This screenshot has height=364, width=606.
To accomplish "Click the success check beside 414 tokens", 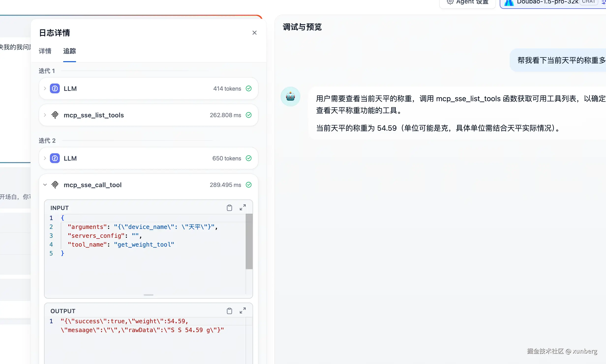I will click(x=249, y=88).
